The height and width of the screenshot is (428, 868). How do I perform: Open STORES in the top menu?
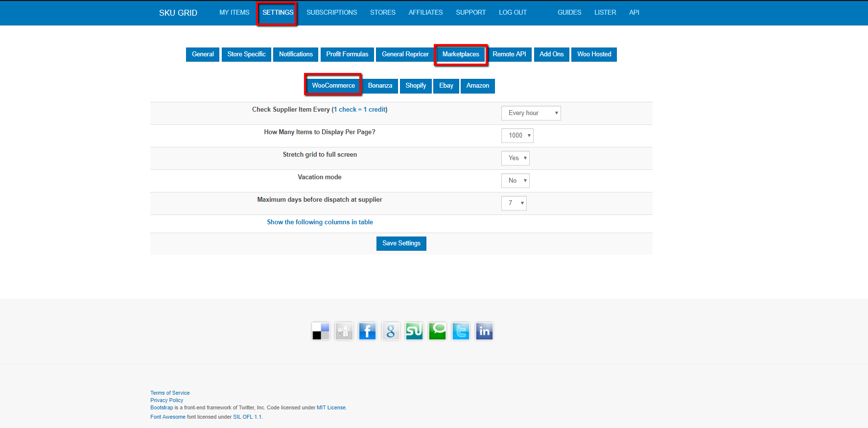coord(383,13)
